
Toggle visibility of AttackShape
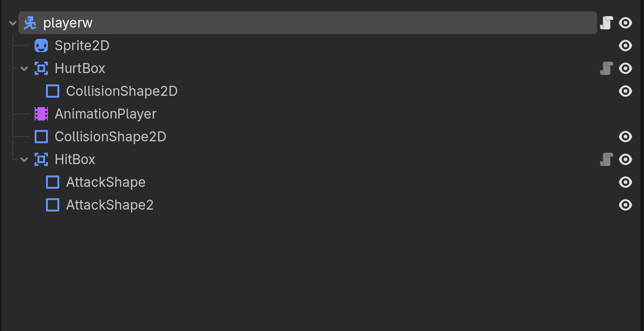pyautogui.click(x=626, y=182)
